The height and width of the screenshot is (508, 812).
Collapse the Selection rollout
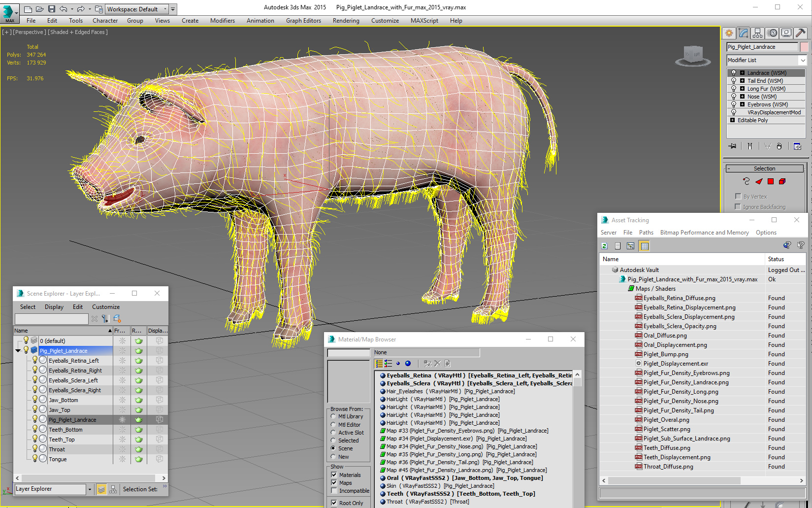click(x=764, y=169)
